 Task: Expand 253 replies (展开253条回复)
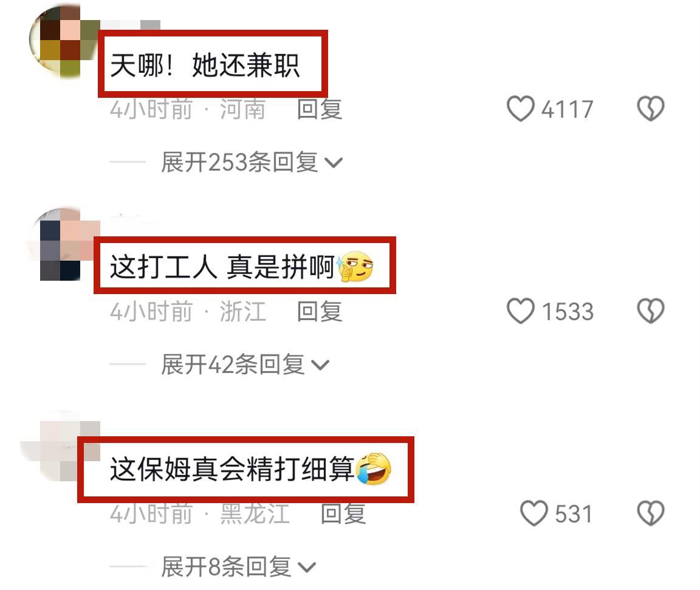tap(252, 162)
